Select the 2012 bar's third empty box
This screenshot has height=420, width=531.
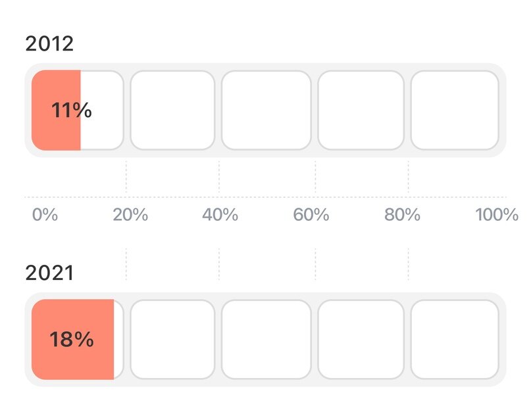(x=266, y=110)
